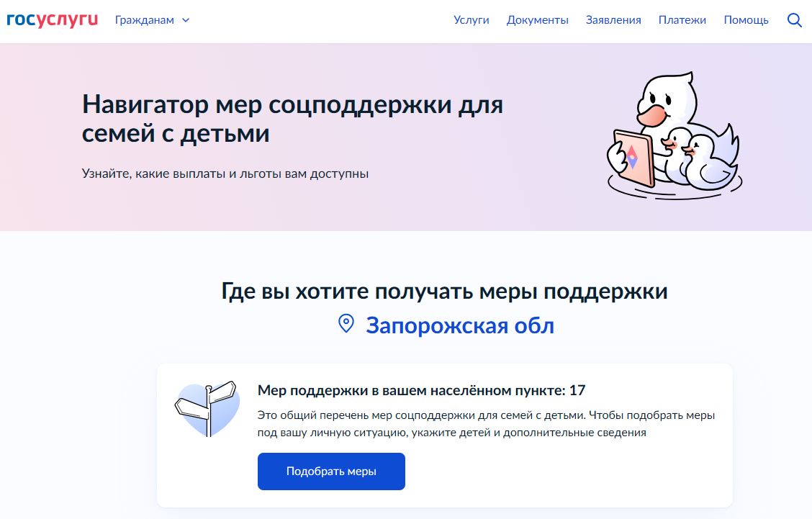812x519 pixels.
Task: Click the Узнайте, какие выплаты subtitle text
Action: point(225,173)
